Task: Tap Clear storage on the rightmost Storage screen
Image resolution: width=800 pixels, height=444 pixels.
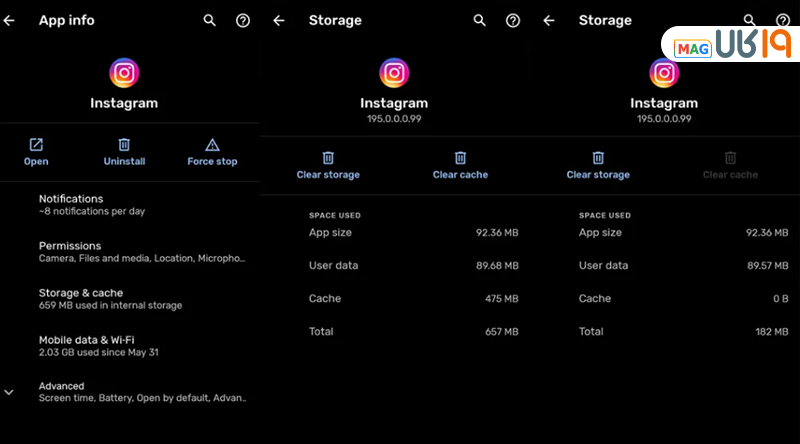Action: coord(598,165)
